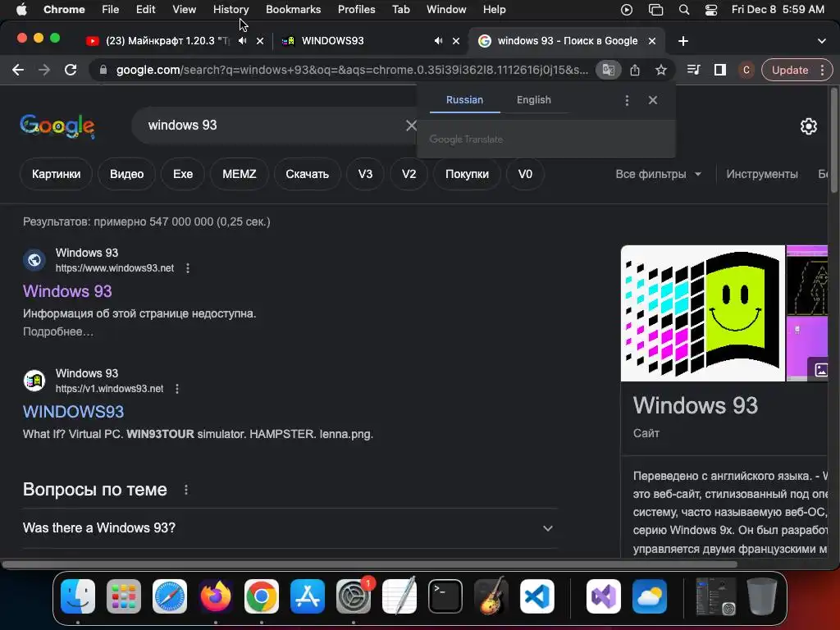Close the Google Translate popup
This screenshot has width=840, height=630.
click(652, 100)
